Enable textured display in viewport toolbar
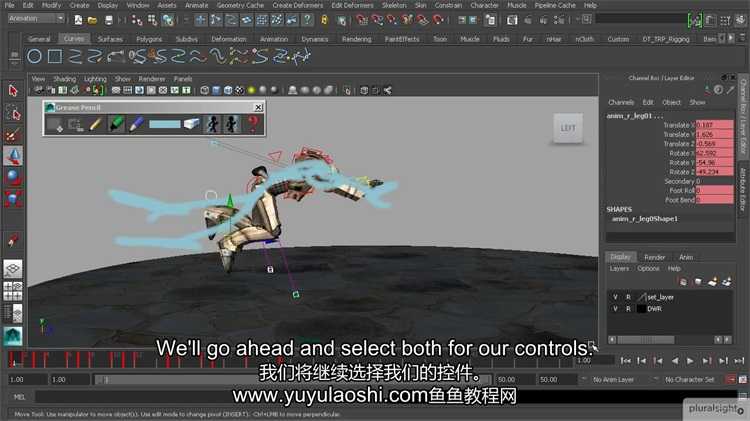The height and width of the screenshot is (421, 750). point(240,90)
